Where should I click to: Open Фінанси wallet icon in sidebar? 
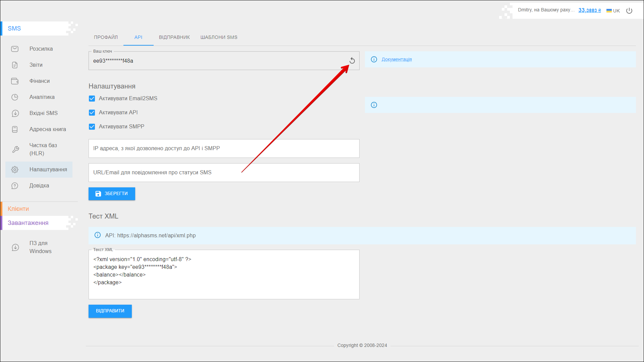tap(15, 81)
